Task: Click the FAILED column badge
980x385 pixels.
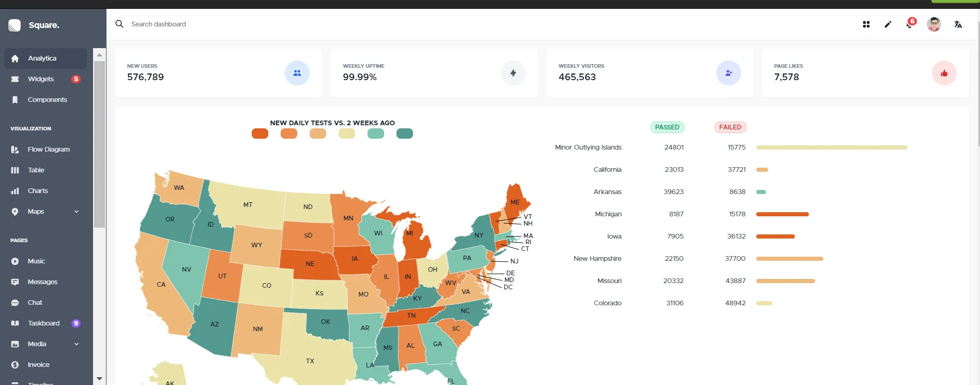Action: 730,127
